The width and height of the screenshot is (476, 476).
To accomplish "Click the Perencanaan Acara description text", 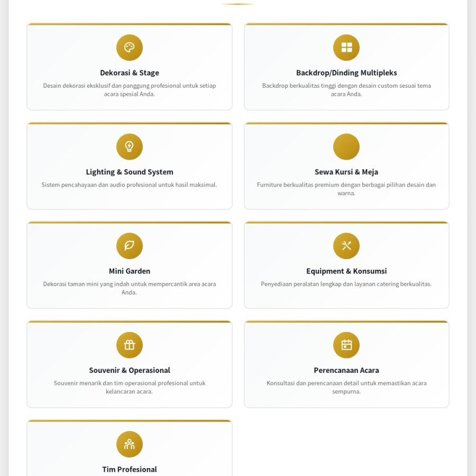I will 346,387.
